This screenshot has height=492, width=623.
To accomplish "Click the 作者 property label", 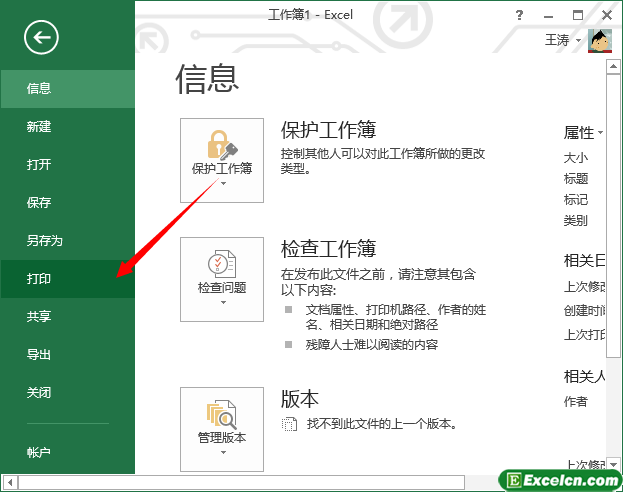I will 575,402.
